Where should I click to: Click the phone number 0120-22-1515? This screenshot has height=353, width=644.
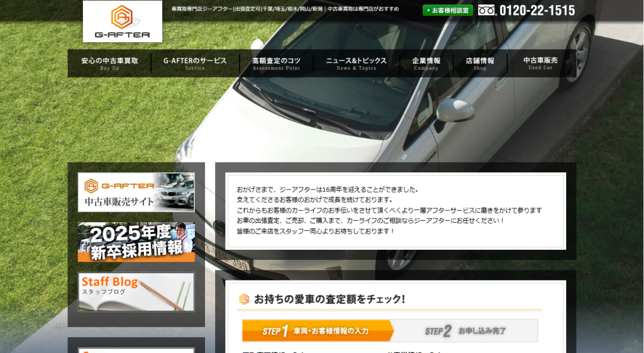tap(536, 10)
